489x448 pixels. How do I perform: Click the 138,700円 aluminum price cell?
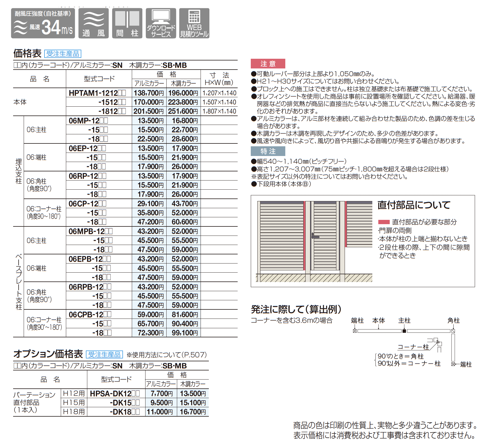149,93
